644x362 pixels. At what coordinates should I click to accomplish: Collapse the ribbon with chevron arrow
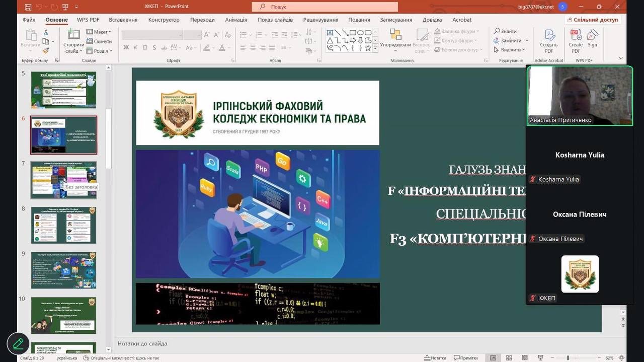point(620,58)
